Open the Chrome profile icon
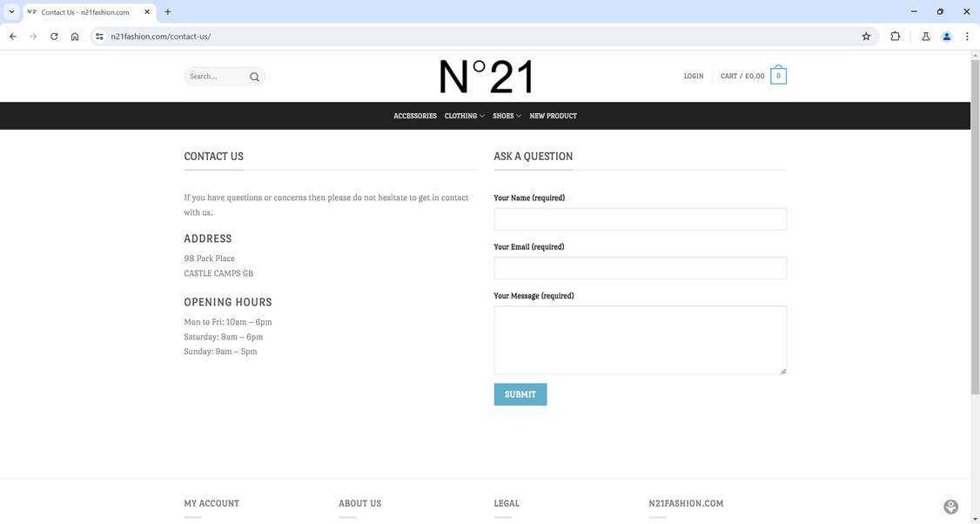 [946, 37]
